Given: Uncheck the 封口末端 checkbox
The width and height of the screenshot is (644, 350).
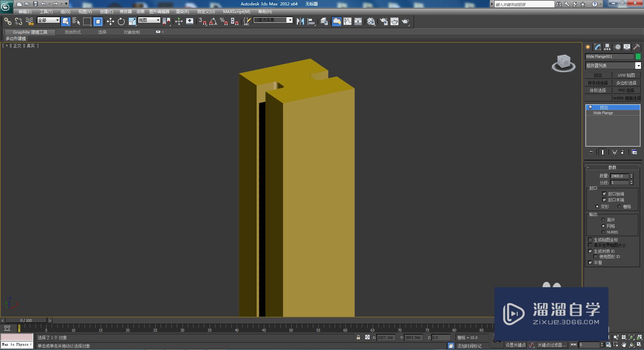Looking at the screenshot, I should click(604, 200).
